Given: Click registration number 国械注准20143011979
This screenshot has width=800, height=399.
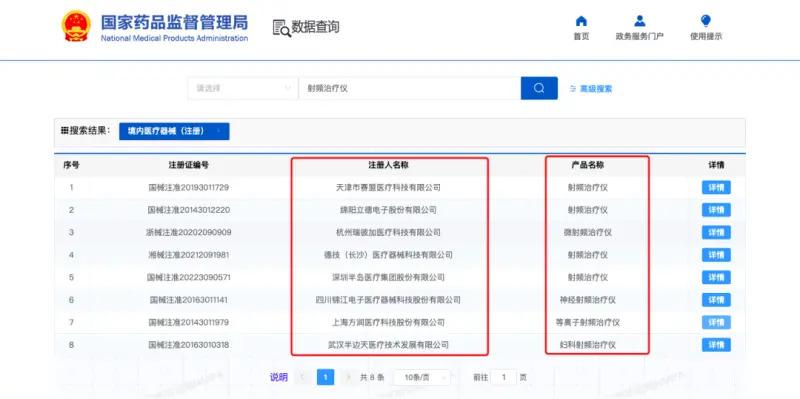Looking at the screenshot, I should click(x=188, y=322).
